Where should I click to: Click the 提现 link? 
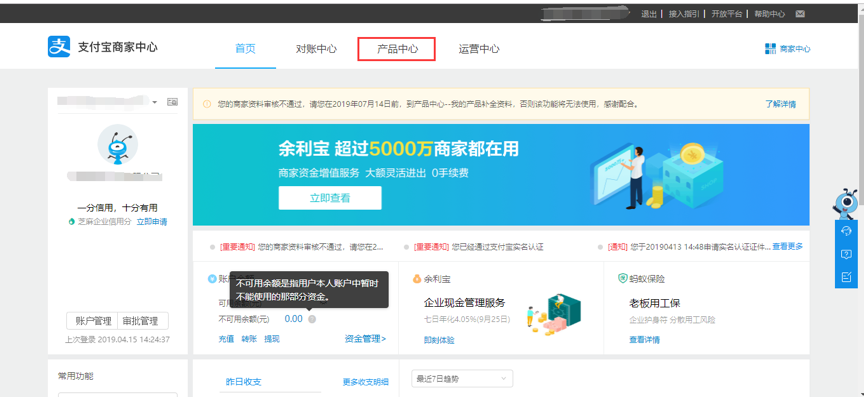pyautogui.click(x=272, y=339)
